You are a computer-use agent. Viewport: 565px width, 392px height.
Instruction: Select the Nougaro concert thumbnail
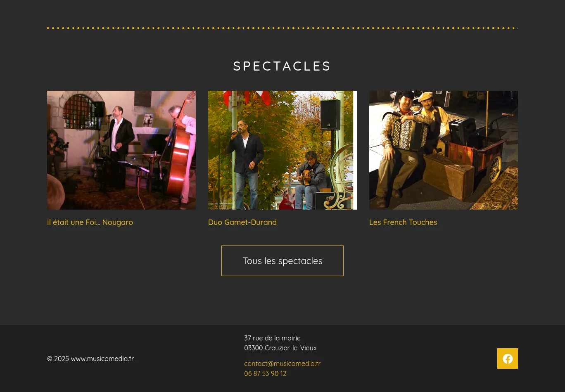(121, 150)
